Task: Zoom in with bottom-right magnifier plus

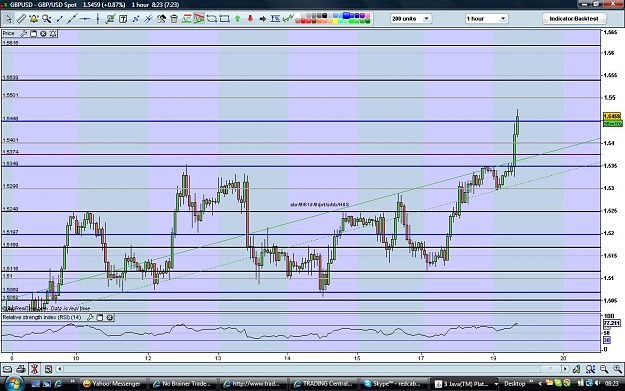Action: [x=617, y=369]
